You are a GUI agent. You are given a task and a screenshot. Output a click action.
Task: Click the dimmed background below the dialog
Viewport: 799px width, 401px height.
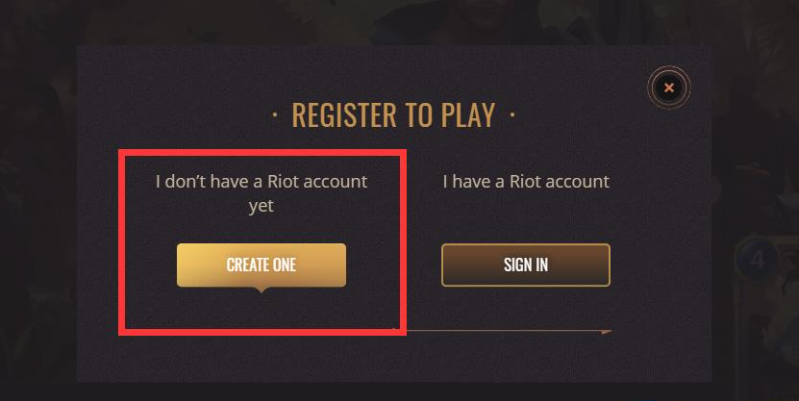click(x=400, y=392)
